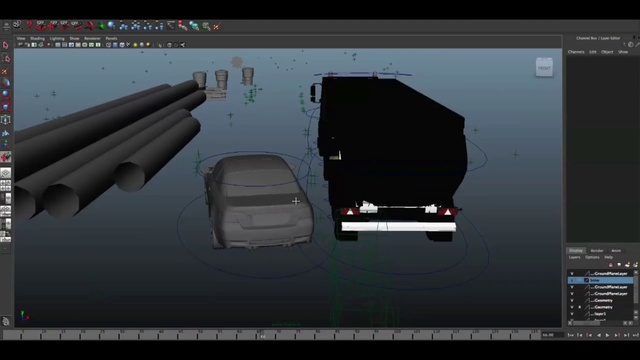Choose the Lasso select tool
640x360 pixels.
tap(6, 58)
